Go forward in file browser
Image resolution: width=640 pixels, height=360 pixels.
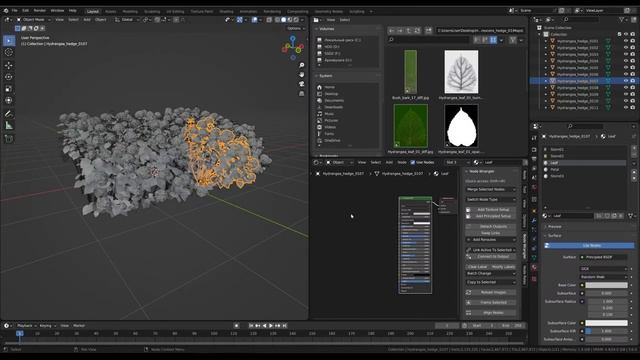coord(400,30)
